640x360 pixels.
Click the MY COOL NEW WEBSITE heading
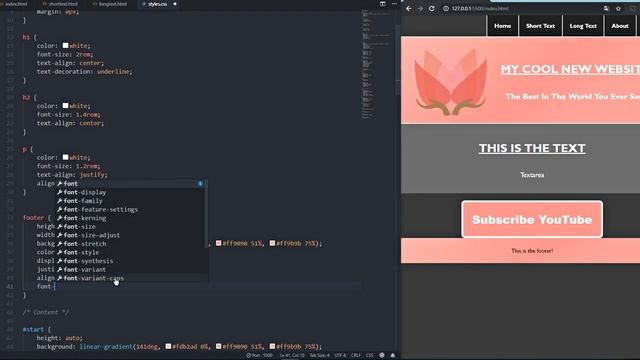570,69
